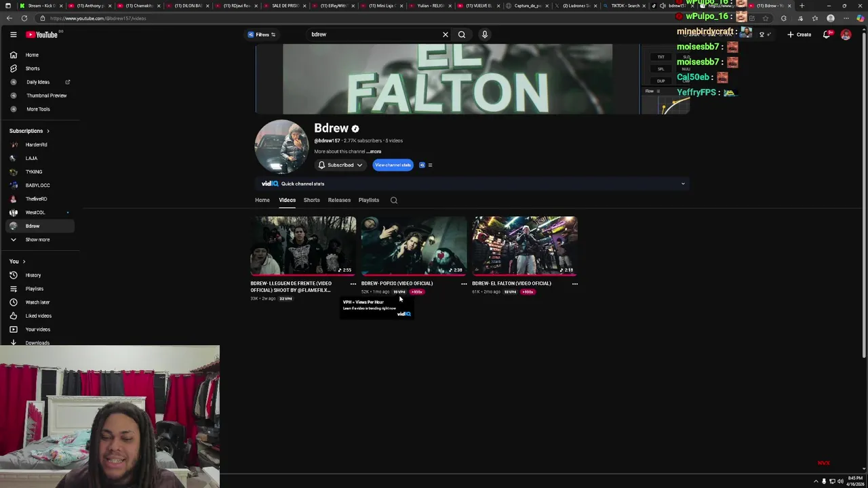Image resolution: width=868 pixels, height=488 pixels.
Task: Open the EL FALTON video thumbnail
Action: click(525, 245)
